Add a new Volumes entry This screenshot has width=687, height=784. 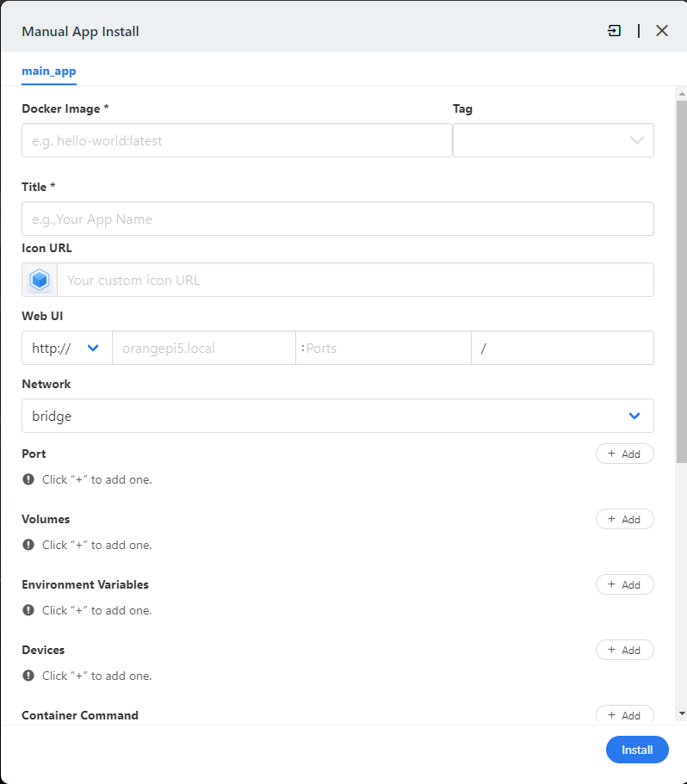click(624, 519)
